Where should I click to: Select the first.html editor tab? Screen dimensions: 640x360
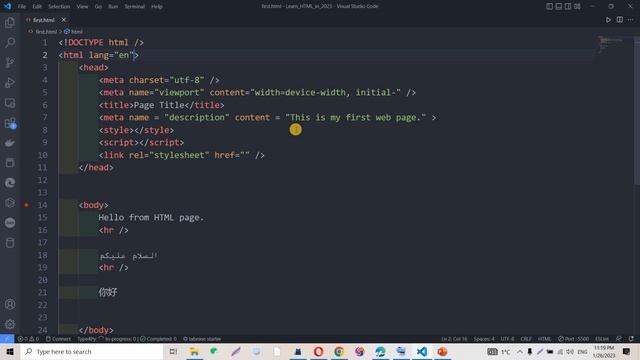pyautogui.click(x=43, y=20)
